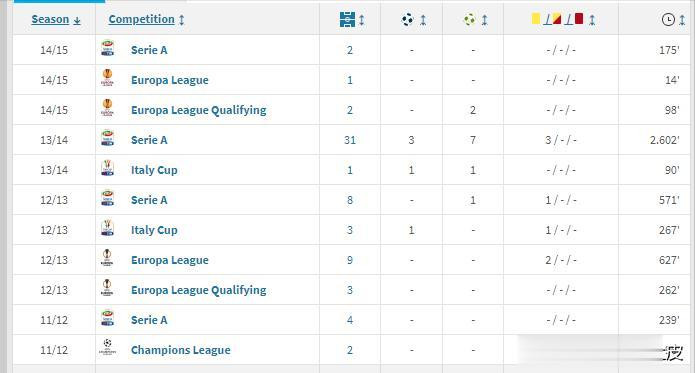Viewport: 695px width, 373px height.
Task: Click the Italy Cup logo in 13/14 row
Action: 107,168
